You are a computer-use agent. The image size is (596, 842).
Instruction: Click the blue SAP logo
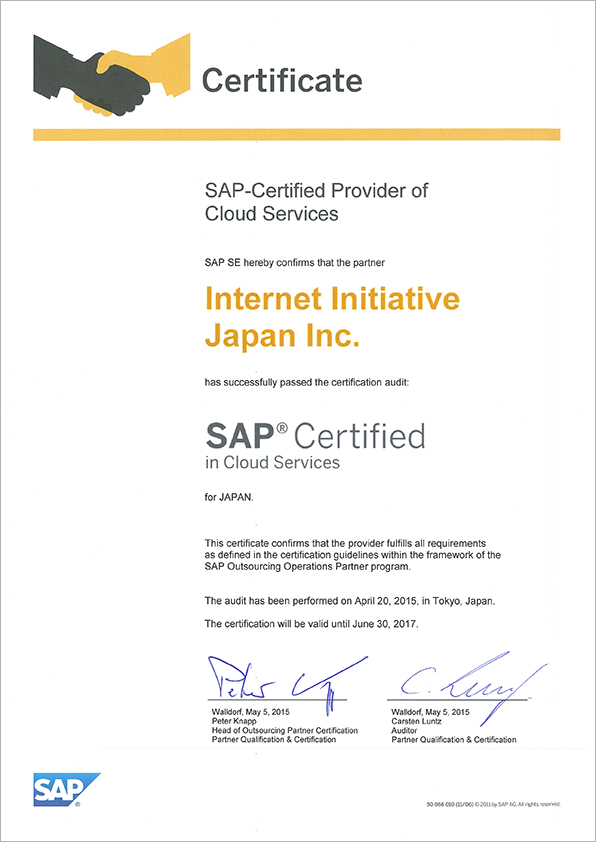pos(67,790)
